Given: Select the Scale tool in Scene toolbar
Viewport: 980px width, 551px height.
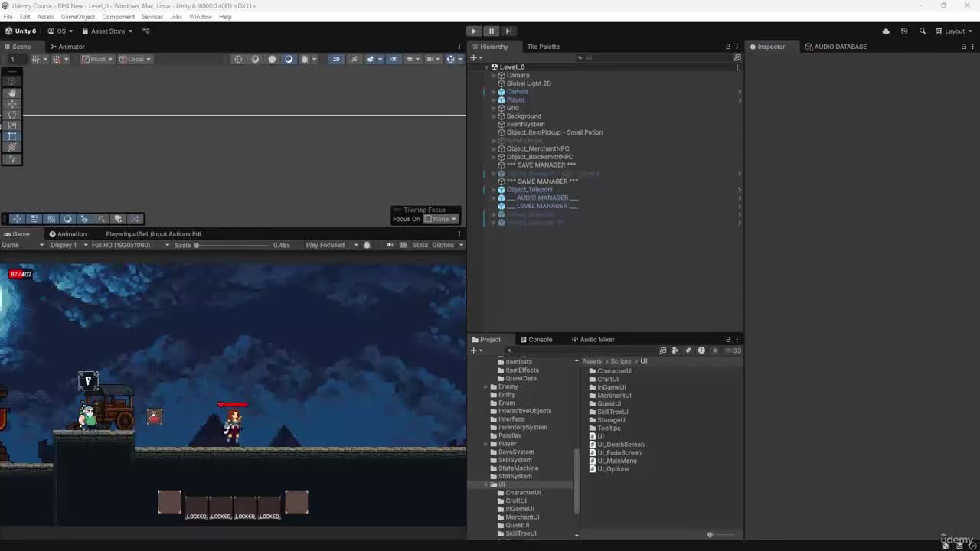Looking at the screenshot, I should point(12,126).
